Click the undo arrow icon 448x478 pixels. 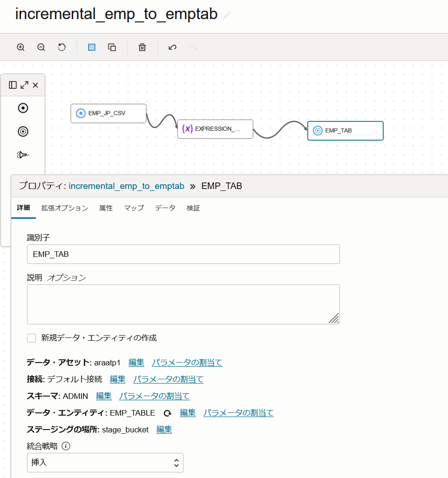click(172, 47)
